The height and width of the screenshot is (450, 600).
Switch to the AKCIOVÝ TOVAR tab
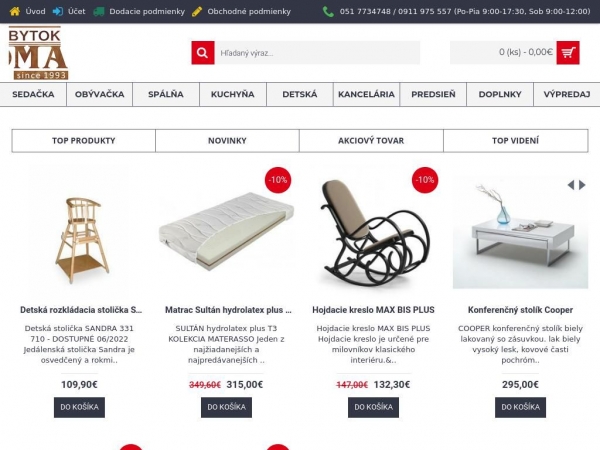click(x=371, y=140)
